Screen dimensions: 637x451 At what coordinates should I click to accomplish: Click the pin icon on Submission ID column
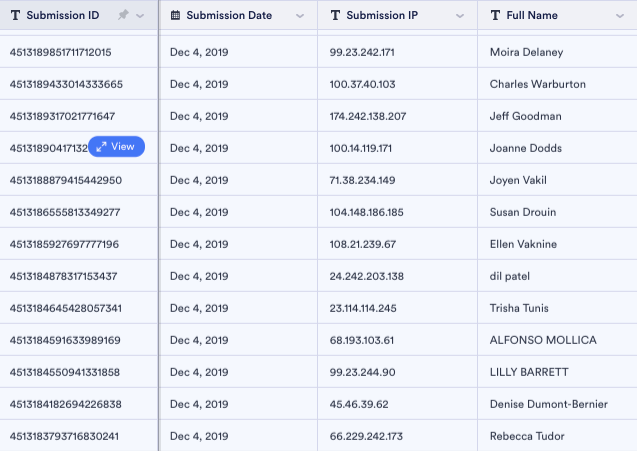pyautogui.click(x=123, y=16)
